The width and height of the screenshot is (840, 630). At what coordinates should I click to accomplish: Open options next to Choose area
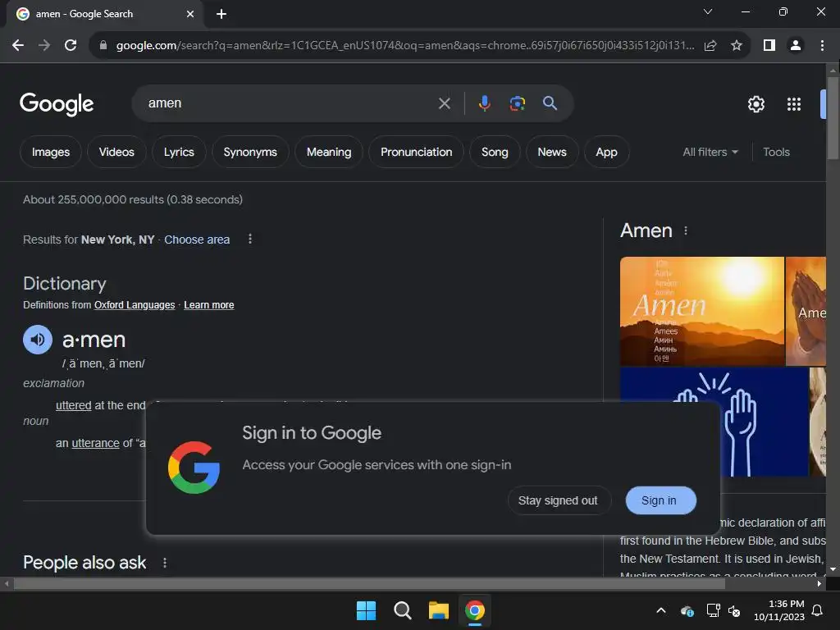(x=249, y=239)
